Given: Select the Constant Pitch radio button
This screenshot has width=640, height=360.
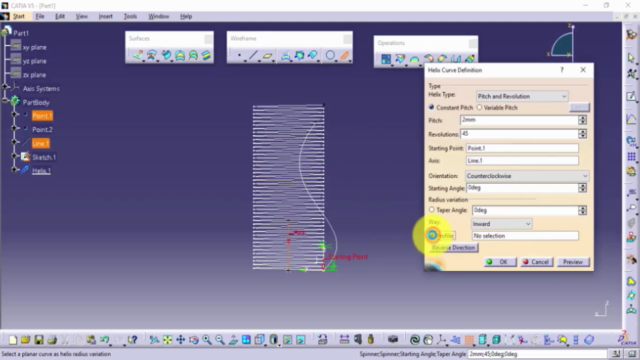Looking at the screenshot, I should 431,107.
